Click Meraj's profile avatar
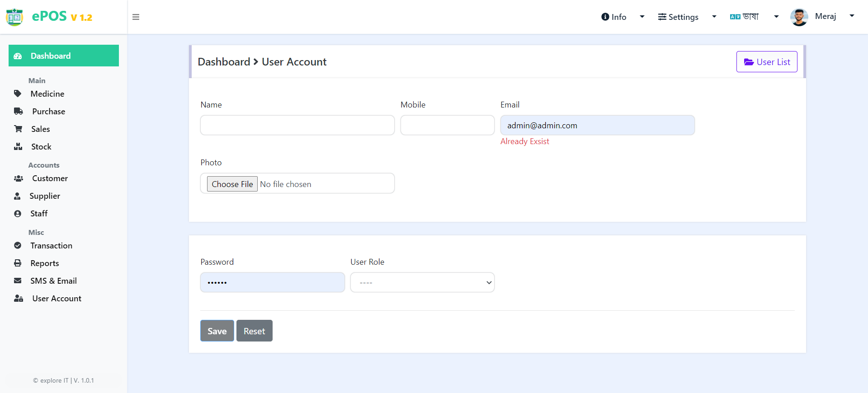The width and height of the screenshot is (868, 393). point(799,17)
